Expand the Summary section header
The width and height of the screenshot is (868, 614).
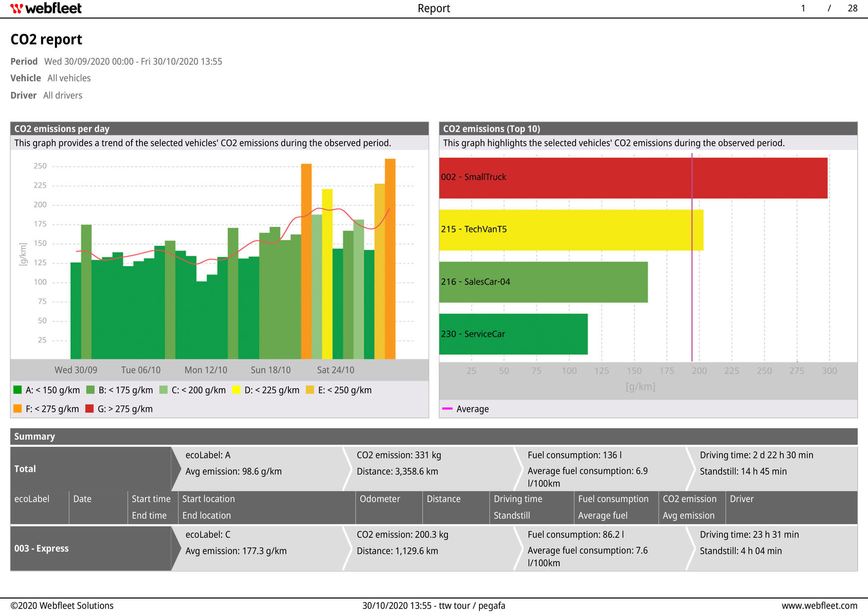35,436
